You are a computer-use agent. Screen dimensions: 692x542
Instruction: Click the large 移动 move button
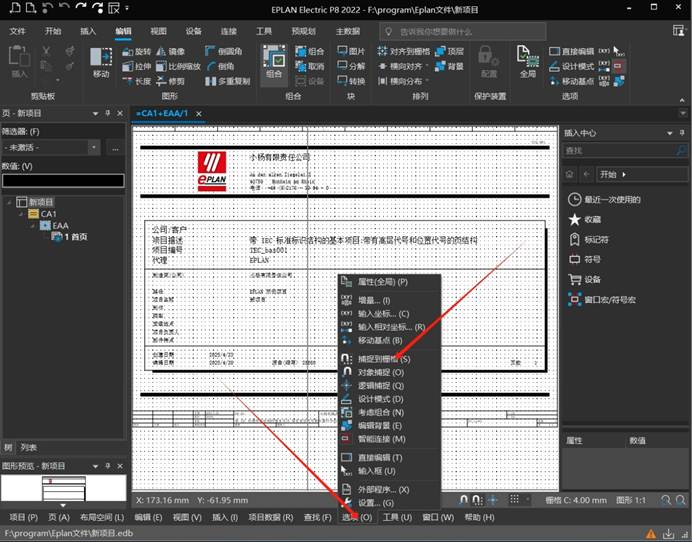click(101, 62)
